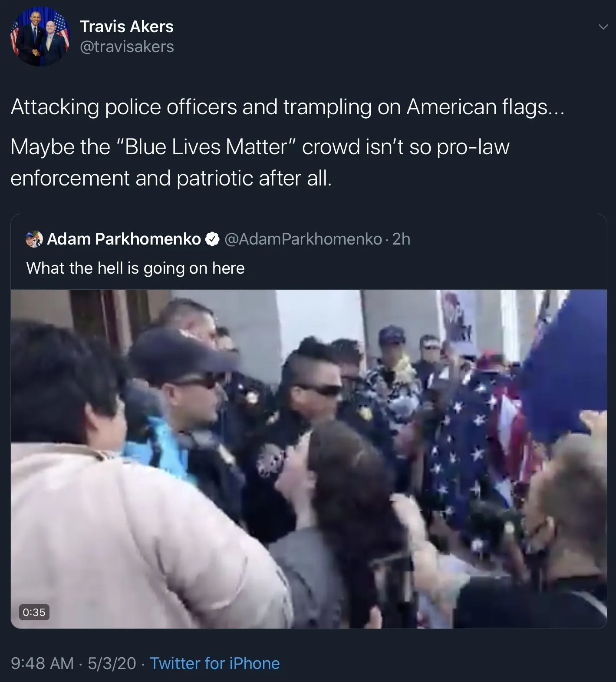Play the embedded protest video
The height and width of the screenshot is (682, 616).
(x=309, y=459)
